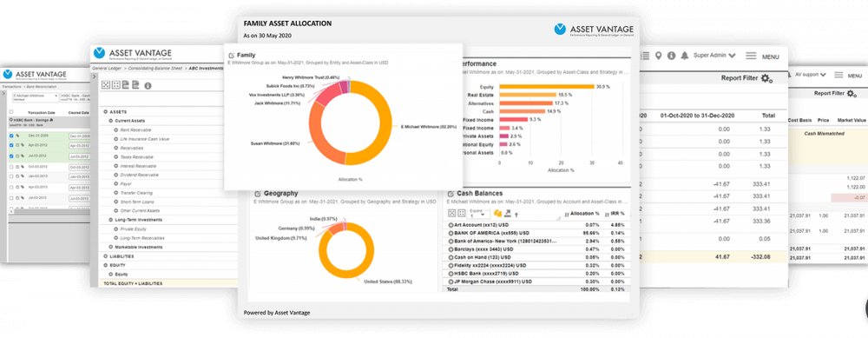Click the edit icon beside Geography title
Screen dimensions: 868x338
click(x=258, y=194)
